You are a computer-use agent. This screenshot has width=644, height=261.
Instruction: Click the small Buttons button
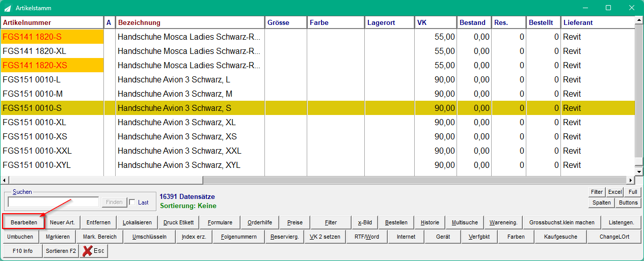(x=628, y=202)
